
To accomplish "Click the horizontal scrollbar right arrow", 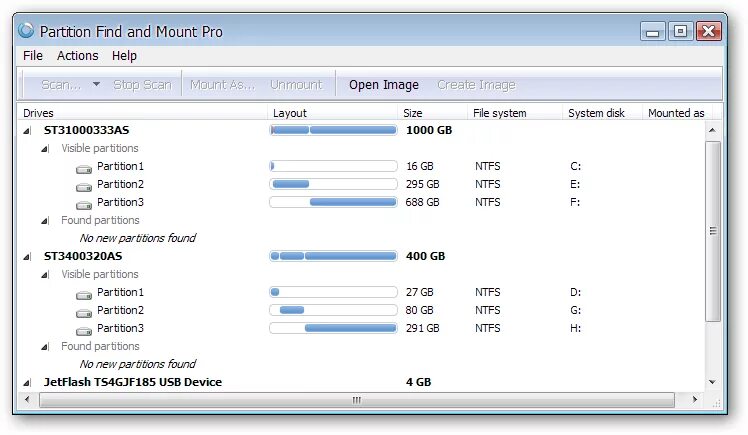I will 694,400.
